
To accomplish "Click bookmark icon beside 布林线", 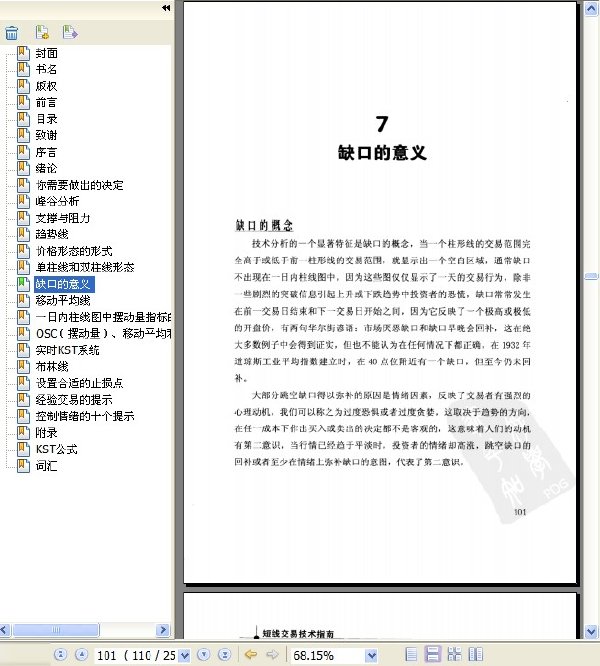I will [23, 366].
